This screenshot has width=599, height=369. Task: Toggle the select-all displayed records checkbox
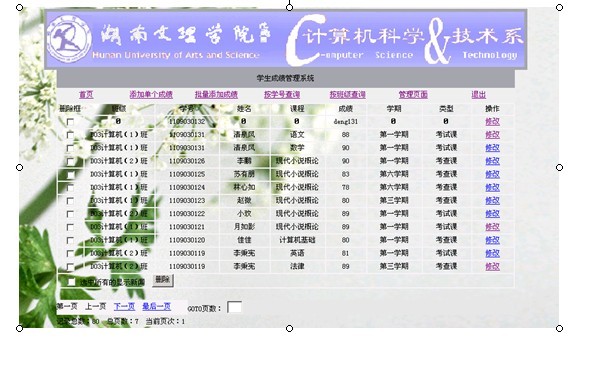pos(71,282)
